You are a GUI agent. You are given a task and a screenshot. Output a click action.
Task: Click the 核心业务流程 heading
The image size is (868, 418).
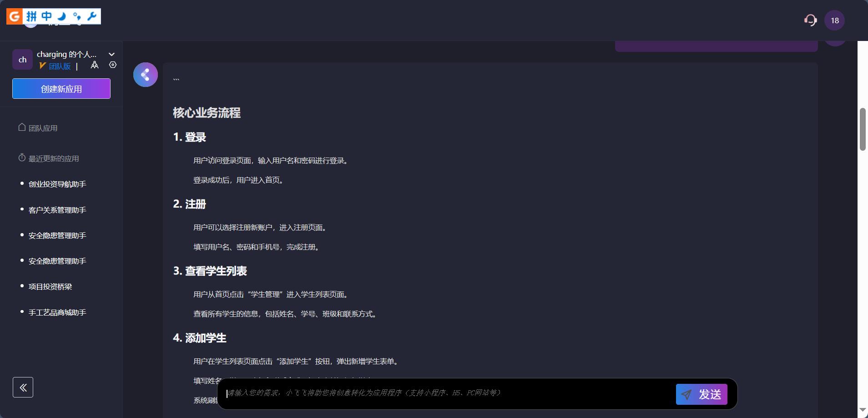(x=207, y=113)
